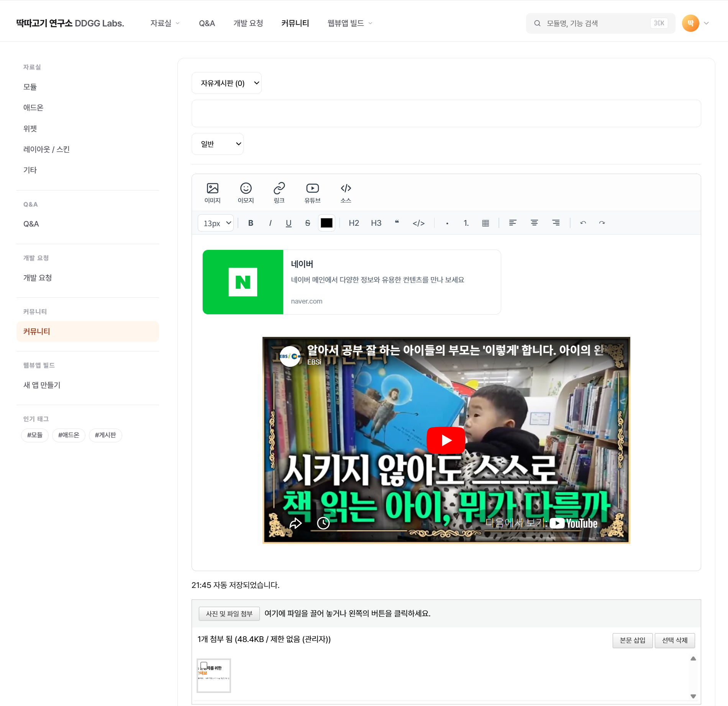Image resolution: width=728 pixels, height=706 pixels.
Task: Click the #애드온 tag
Action: click(x=69, y=435)
